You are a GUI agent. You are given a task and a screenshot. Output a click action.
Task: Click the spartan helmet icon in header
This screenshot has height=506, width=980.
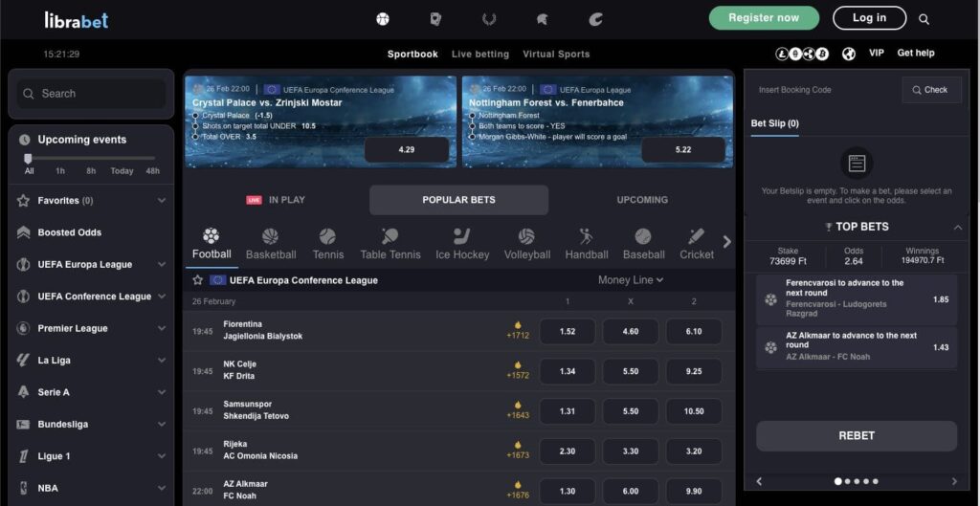[x=542, y=19]
